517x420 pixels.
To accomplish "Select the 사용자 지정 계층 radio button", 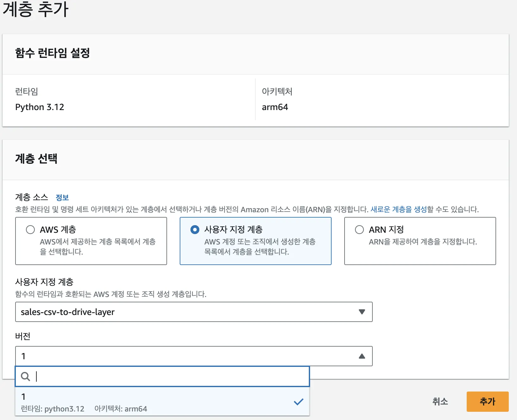I will coord(195,230).
